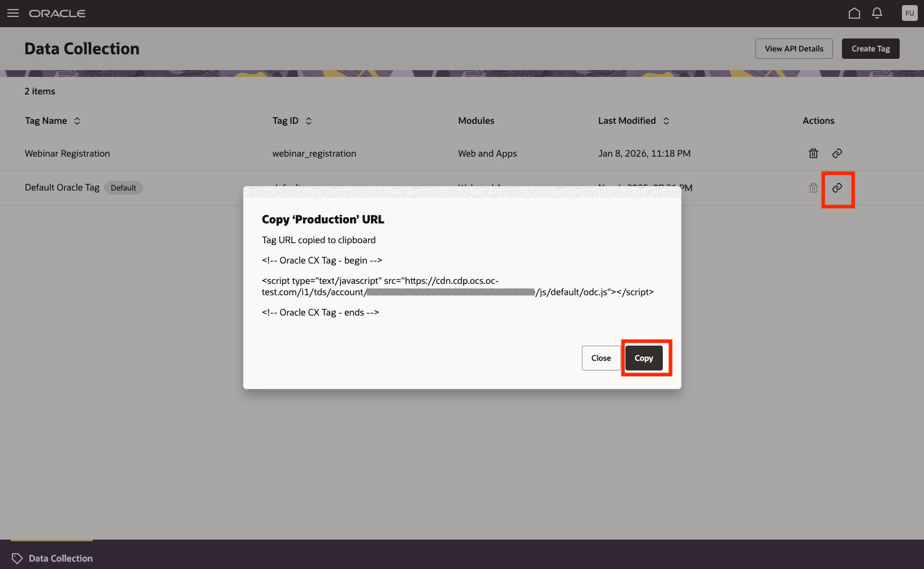Screen dimensions: 924x569
Task: Click the Copy button in the dialog
Action: pos(644,357)
